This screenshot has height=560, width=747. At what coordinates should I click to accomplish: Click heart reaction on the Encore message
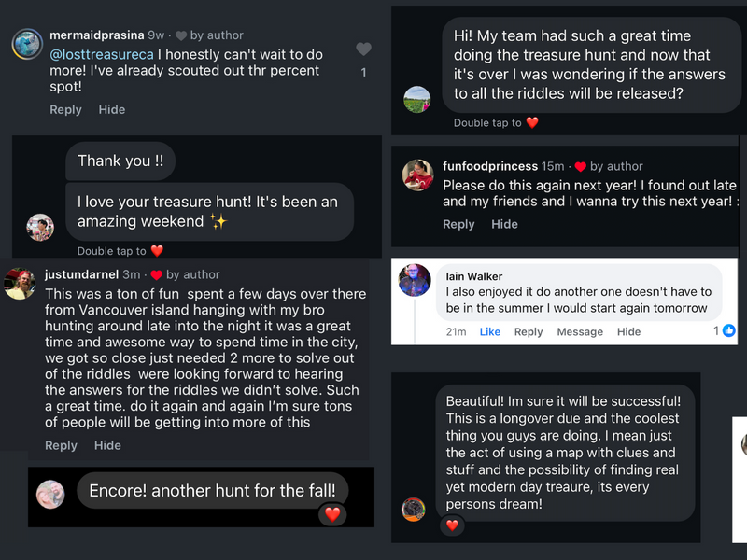click(x=333, y=514)
